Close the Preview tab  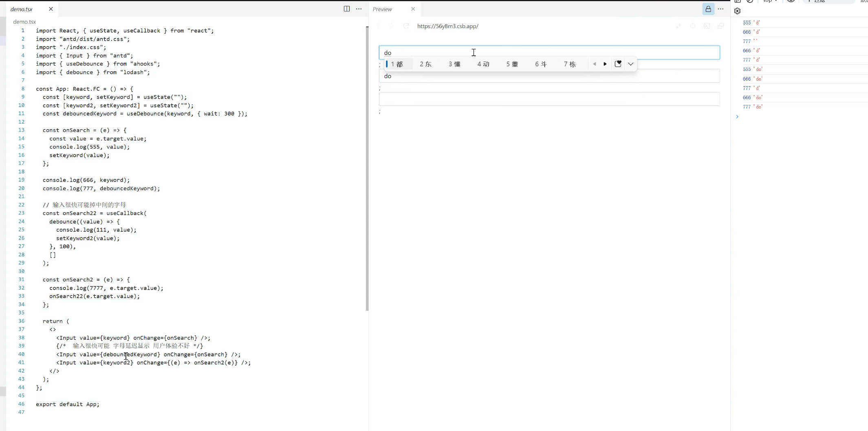tap(413, 9)
